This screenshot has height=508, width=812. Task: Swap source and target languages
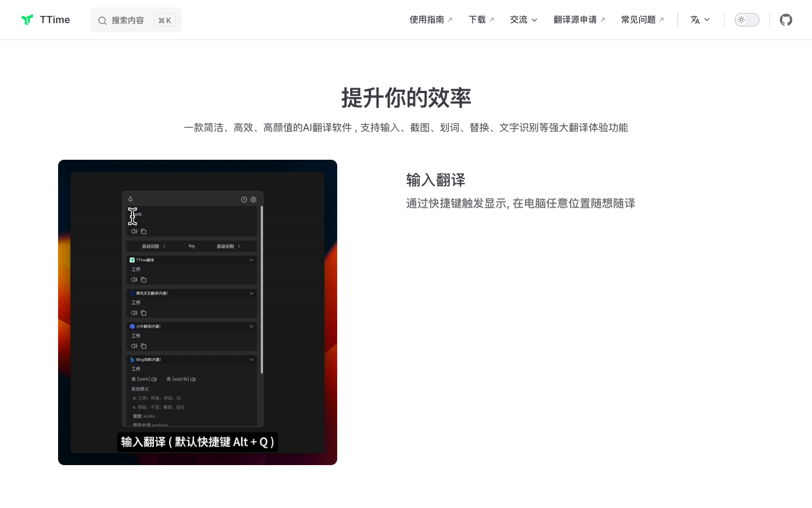(x=192, y=246)
